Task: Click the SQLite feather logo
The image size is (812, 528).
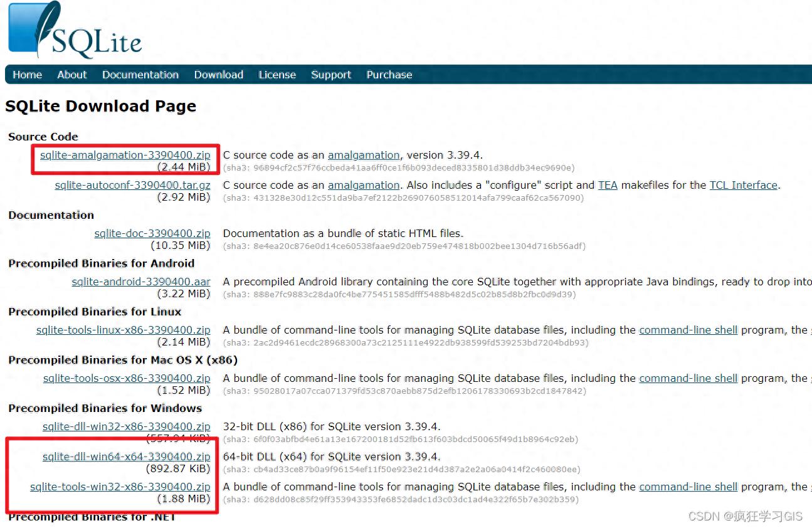Action: [75, 29]
